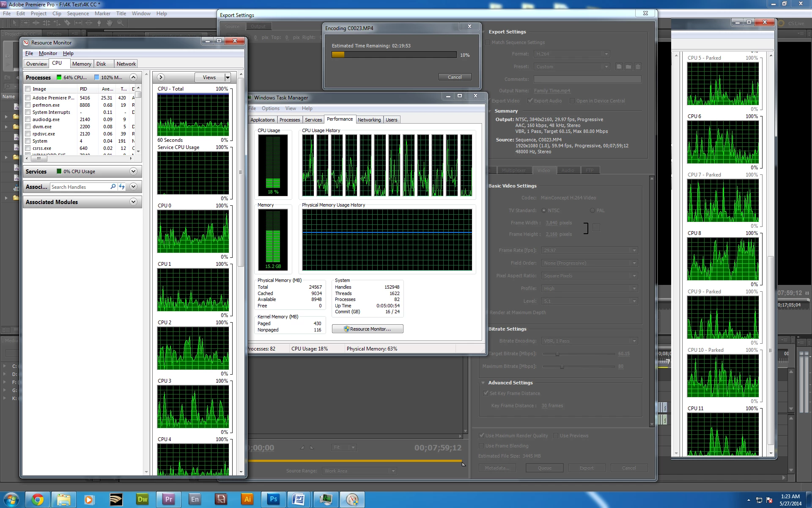Click the refresh arrows beside Search Handles
This screenshot has width=812, height=508.
click(x=122, y=187)
